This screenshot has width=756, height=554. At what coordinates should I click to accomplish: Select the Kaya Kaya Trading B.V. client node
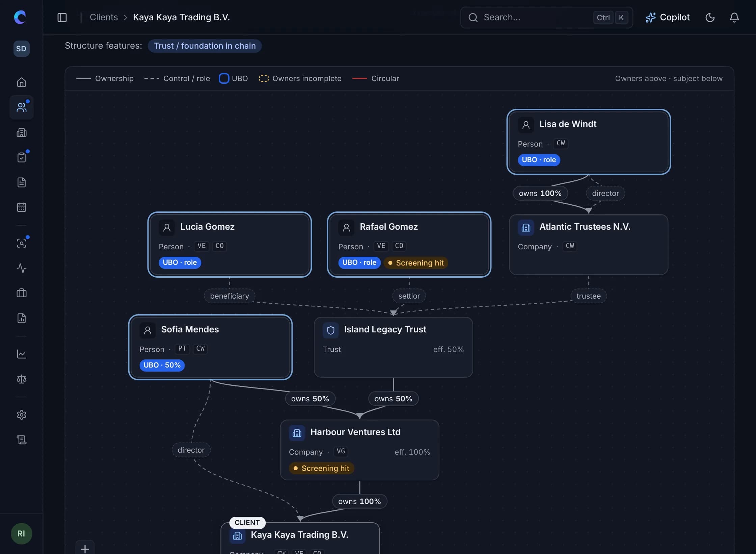300,538
